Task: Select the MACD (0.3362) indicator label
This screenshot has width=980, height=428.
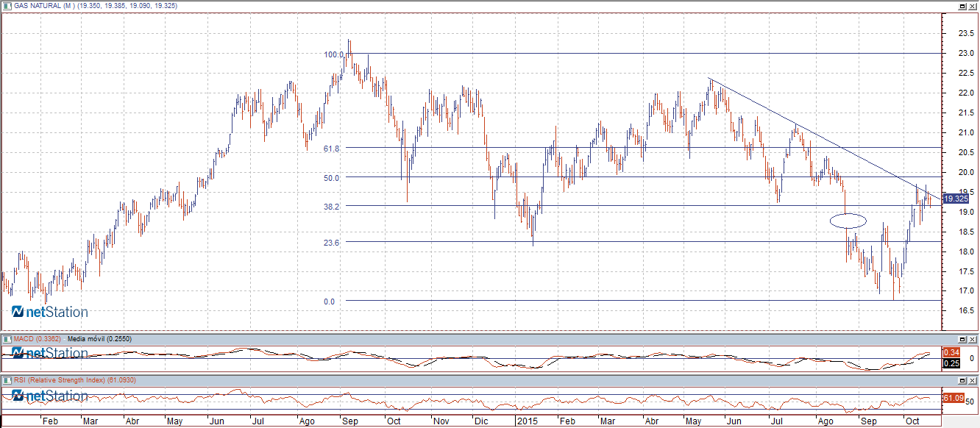Action: click(x=37, y=339)
